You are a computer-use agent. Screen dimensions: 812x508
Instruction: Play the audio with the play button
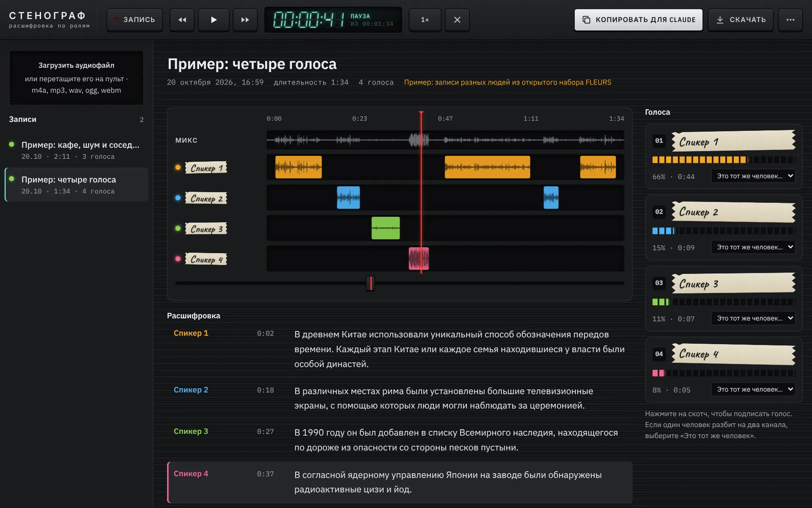214,20
